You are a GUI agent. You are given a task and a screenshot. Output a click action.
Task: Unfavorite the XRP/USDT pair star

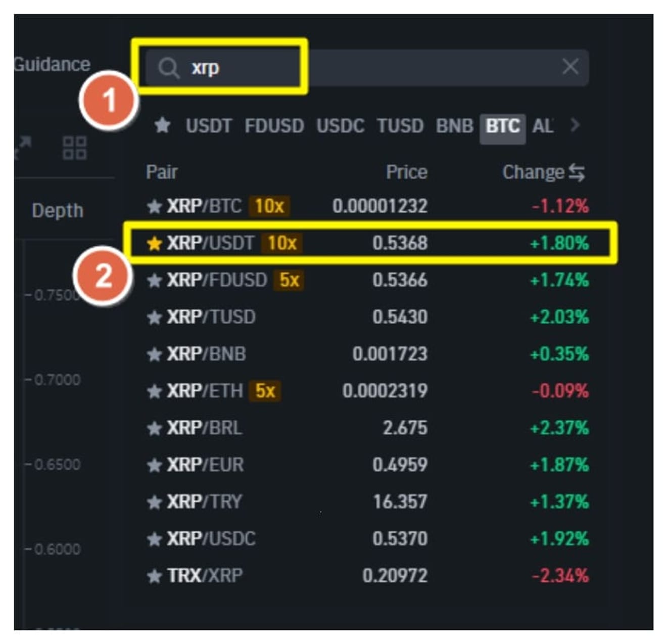coord(154,244)
